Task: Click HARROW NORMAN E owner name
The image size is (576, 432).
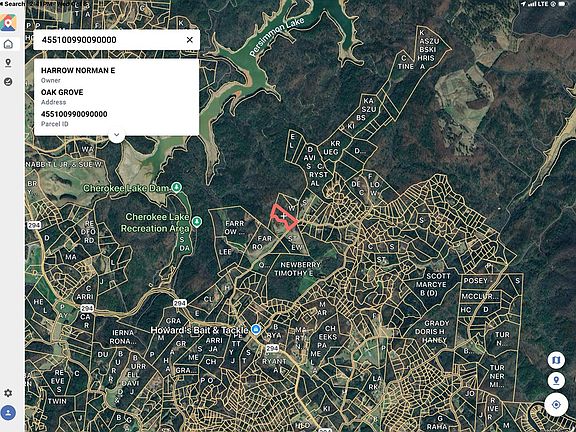Action: click(78, 70)
